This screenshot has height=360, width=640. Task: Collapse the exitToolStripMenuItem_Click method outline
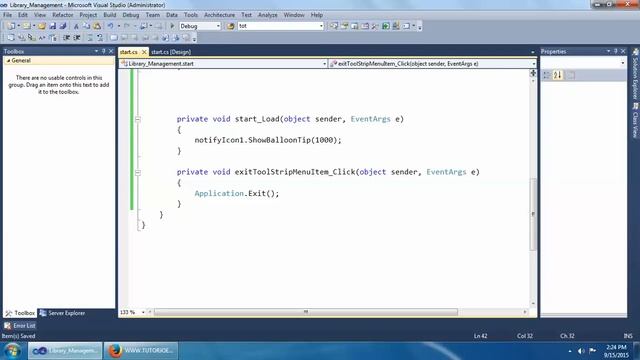(138, 172)
